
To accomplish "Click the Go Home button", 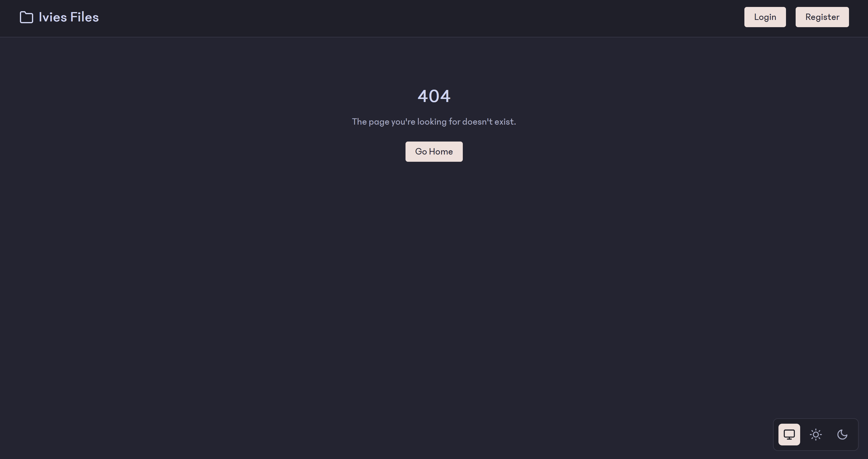I will pos(434,151).
